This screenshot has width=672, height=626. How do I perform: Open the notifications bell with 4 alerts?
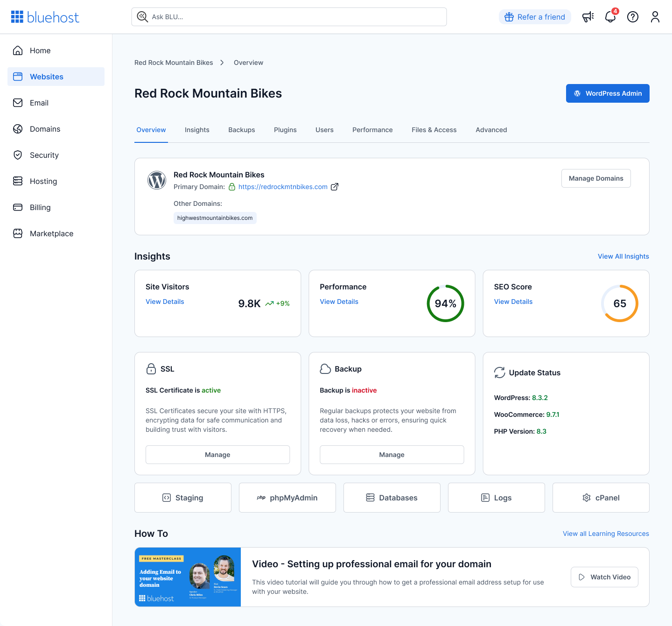tap(610, 17)
